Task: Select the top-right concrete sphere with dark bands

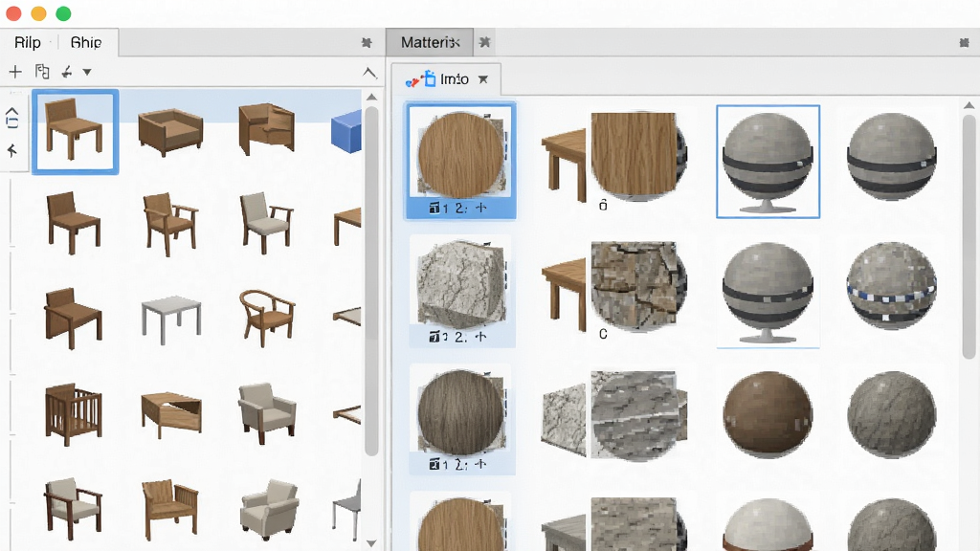Action: tap(891, 156)
